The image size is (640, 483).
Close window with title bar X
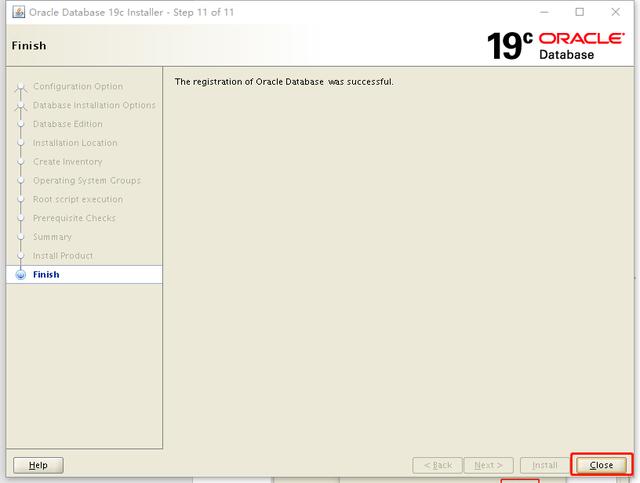616,12
